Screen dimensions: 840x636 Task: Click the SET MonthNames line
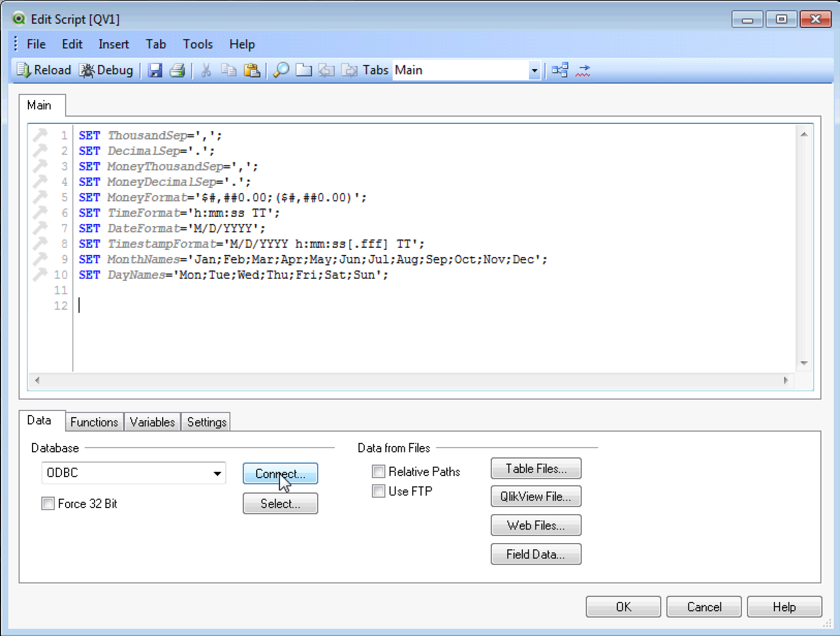click(x=313, y=259)
